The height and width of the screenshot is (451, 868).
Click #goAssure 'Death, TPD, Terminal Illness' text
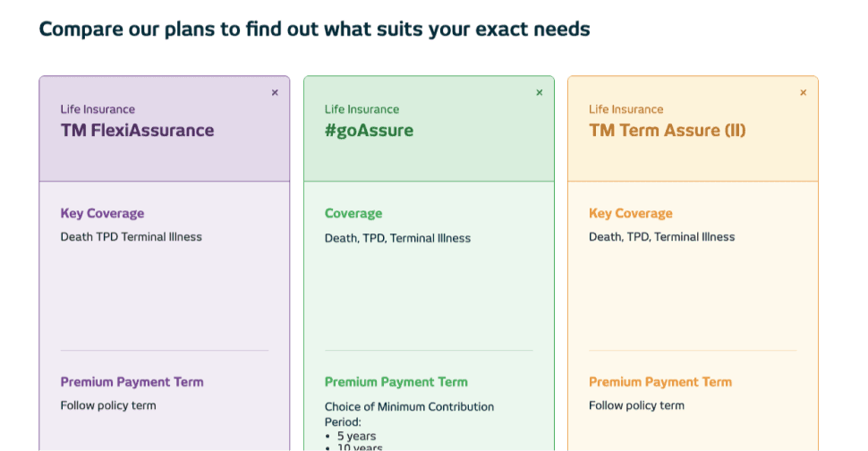click(x=397, y=239)
